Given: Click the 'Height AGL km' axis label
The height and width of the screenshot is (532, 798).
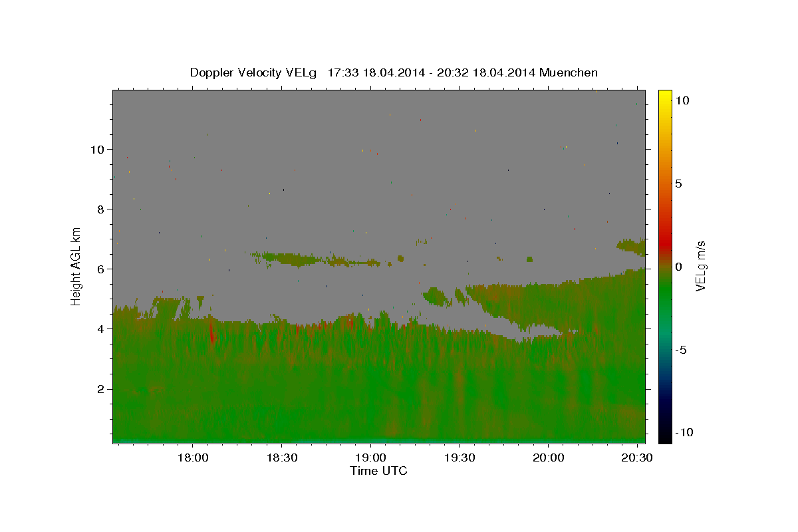Looking at the screenshot, I should [76, 266].
